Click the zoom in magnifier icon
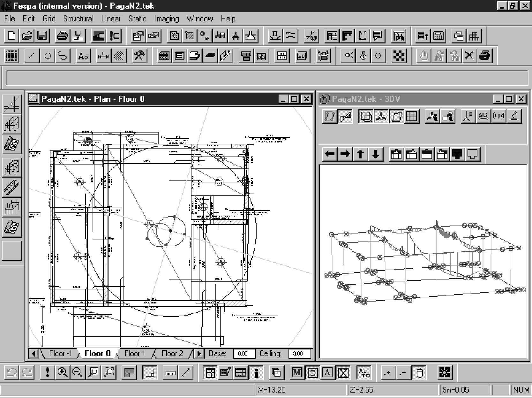Image resolution: width=532 pixels, height=398 pixels. tap(63, 372)
